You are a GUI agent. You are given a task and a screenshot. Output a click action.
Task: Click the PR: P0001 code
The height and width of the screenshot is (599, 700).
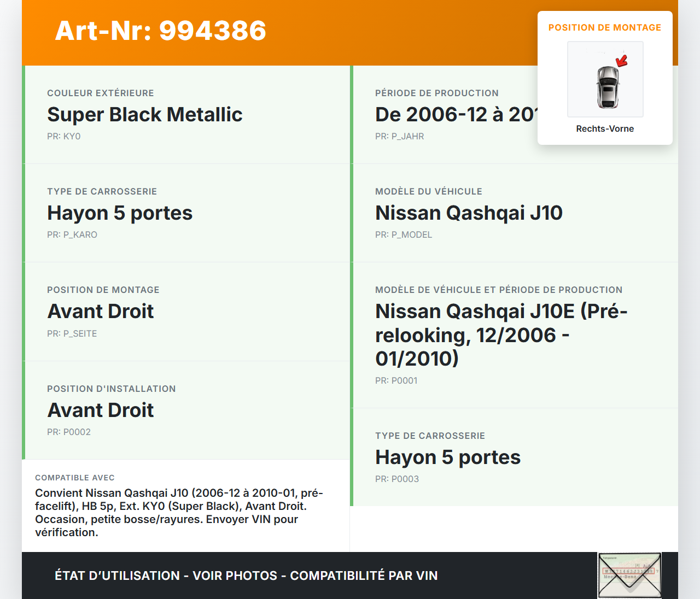click(396, 380)
